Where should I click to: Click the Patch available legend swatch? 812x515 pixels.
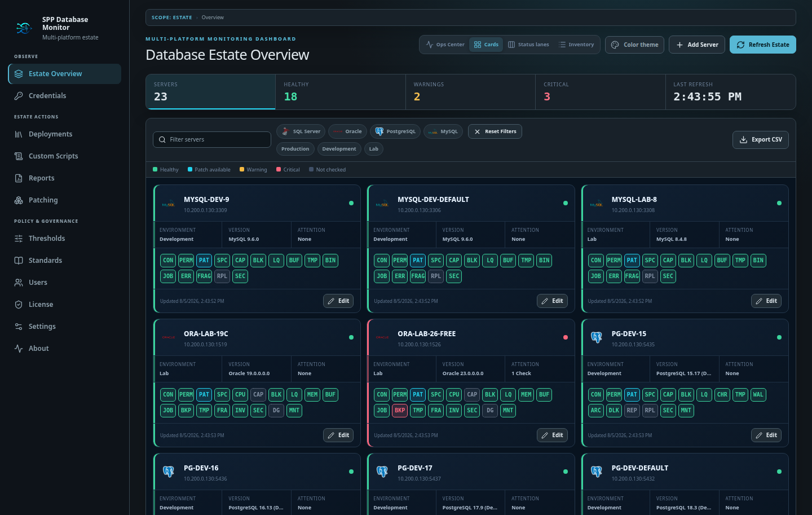point(190,169)
